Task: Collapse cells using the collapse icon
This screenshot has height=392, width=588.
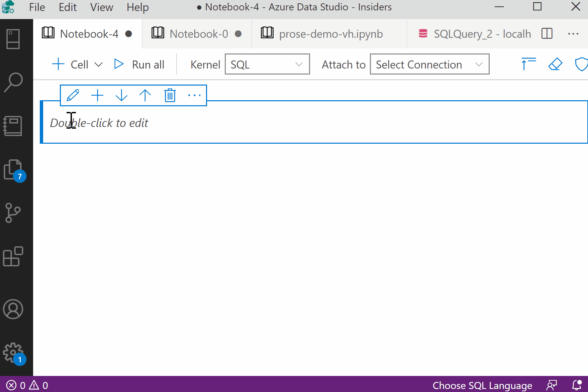Action: [x=528, y=64]
